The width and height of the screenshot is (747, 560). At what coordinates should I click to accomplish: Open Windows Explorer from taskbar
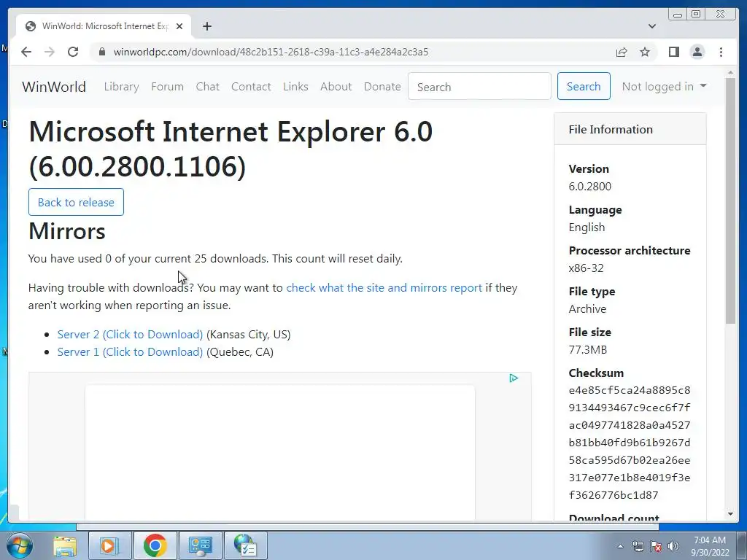pos(65,545)
